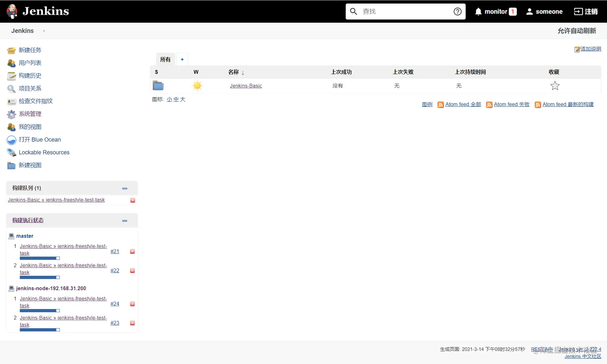
Task: Click the 项目关系 magnifier icon
Action: pos(11,89)
